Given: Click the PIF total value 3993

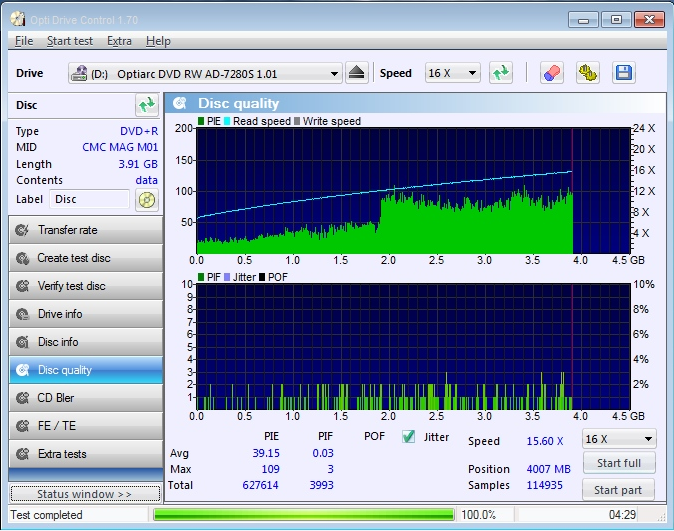Looking at the screenshot, I should pos(322,485).
